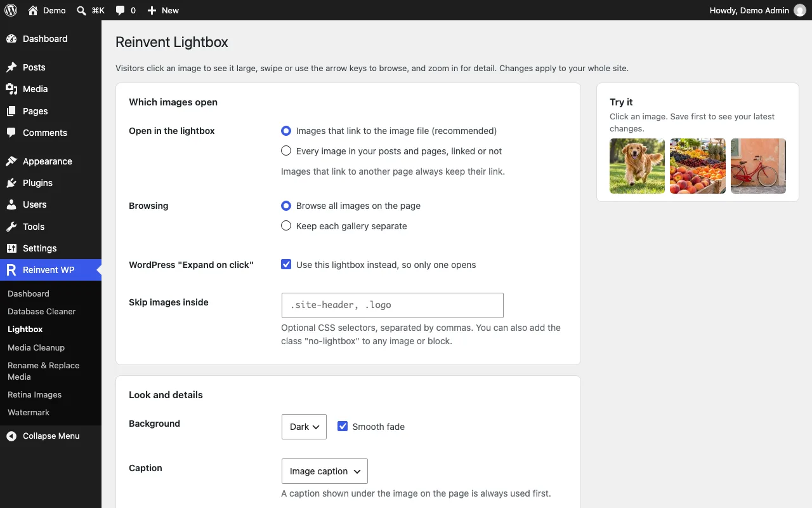
Task: Open Media Cleanup submenu item
Action: pos(36,348)
